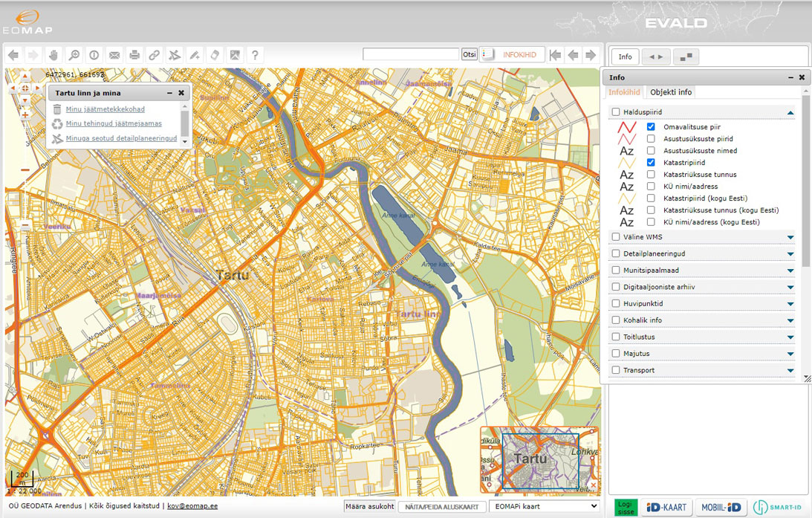Screen dimensions: 812x518
Task: Click the chain link share icon
Action: [x=155, y=55]
